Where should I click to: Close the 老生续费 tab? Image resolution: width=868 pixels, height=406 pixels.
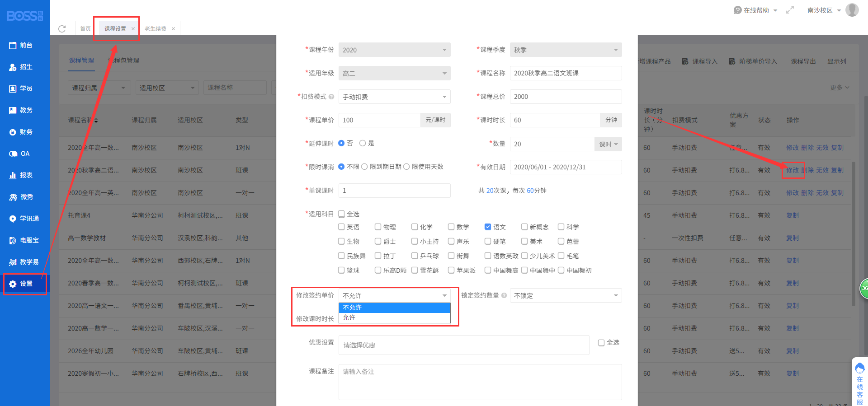[173, 28]
